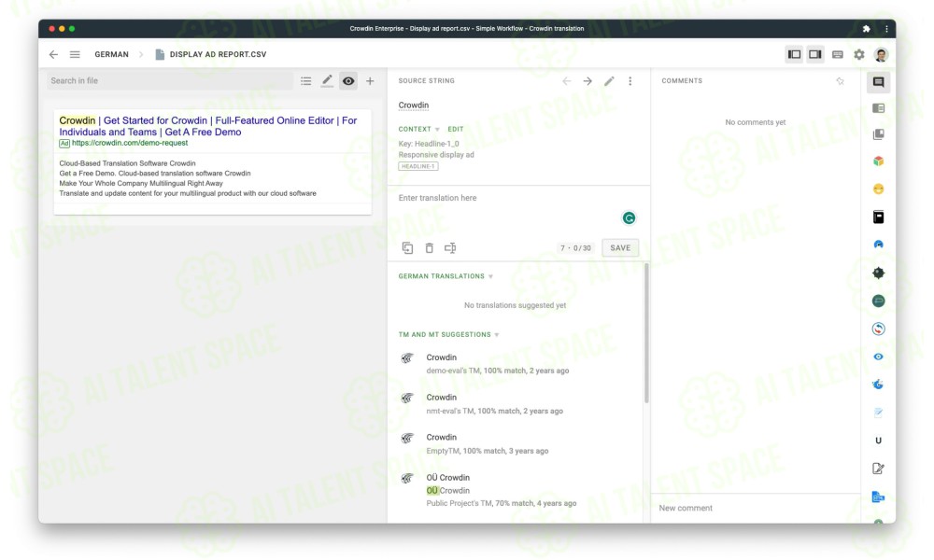The image size is (934, 560).
Task: Open the colorful cube app in sidebar
Action: point(879,161)
